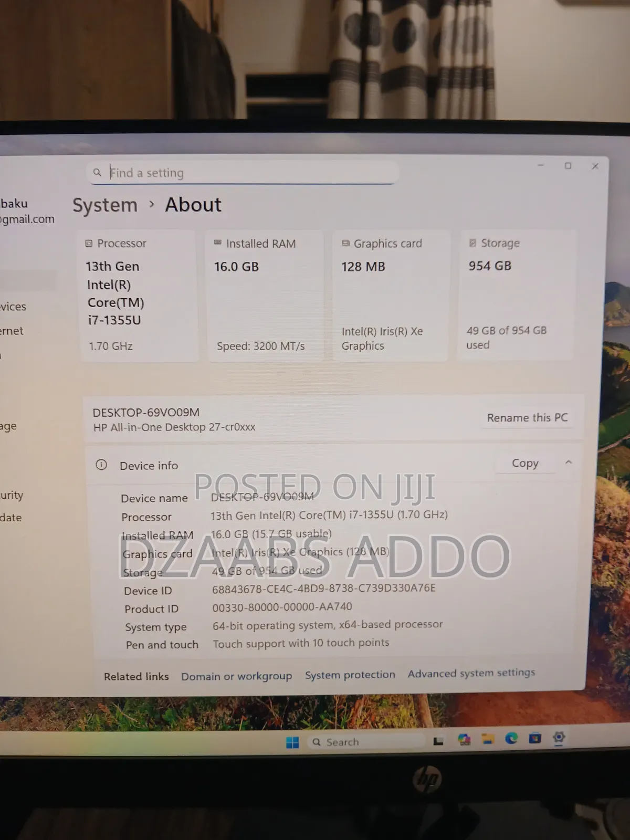Click the Graphics card icon
Image resolution: width=630 pixels, height=840 pixels.
pos(345,243)
